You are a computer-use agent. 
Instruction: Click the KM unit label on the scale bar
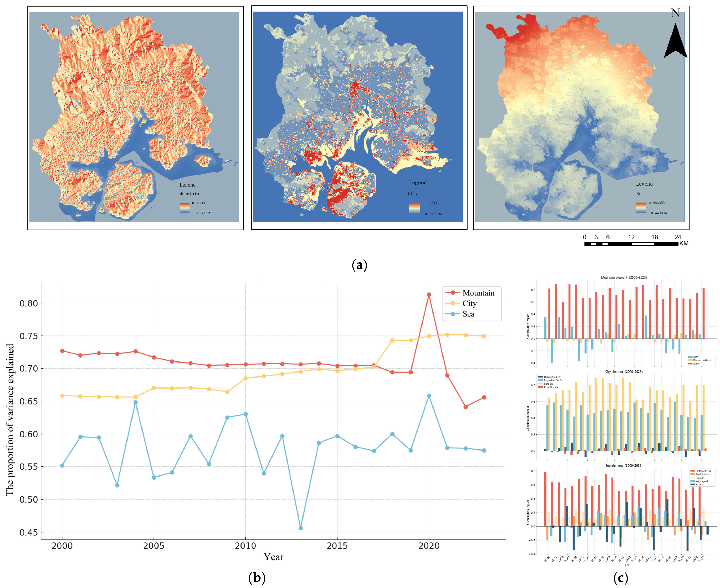(684, 243)
